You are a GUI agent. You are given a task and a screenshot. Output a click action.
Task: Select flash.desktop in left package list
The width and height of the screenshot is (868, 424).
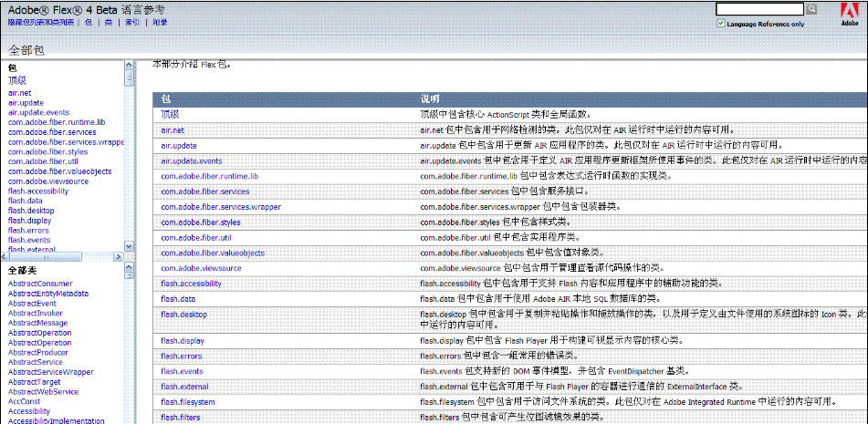tap(31, 211)
